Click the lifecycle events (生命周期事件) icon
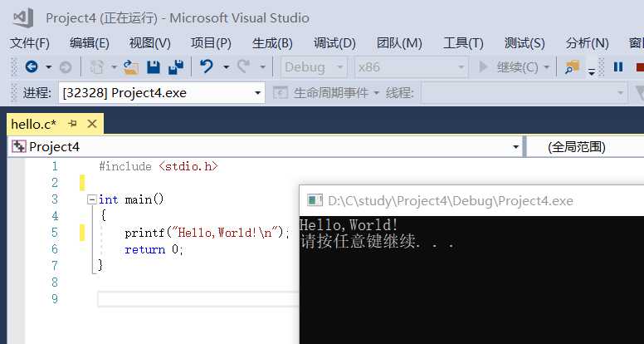Screen dimensions: 644x344 281,93
